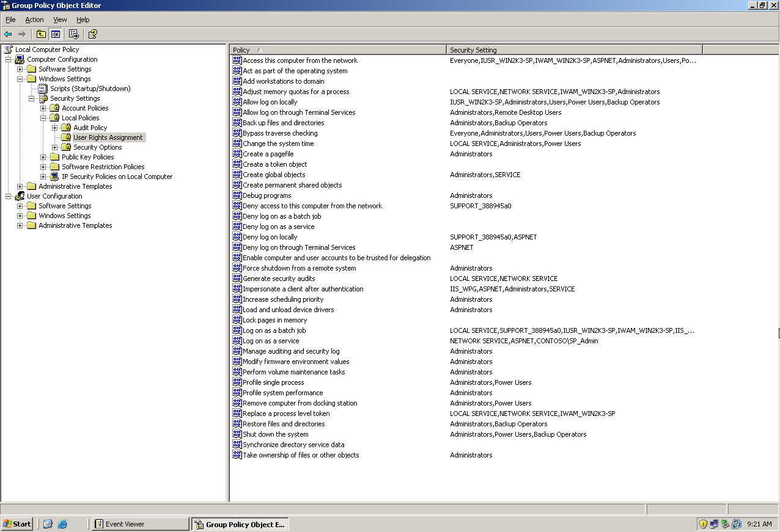Collapse the Computer Configuration node
This screenshot has width=780, height=532.
point(9,59)
